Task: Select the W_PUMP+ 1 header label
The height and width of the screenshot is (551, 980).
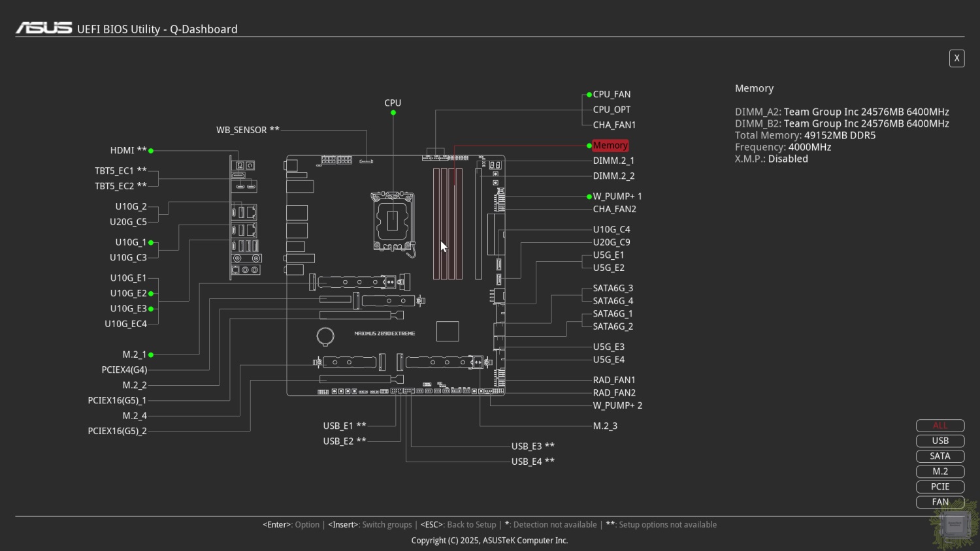Action: [x=617, y=197]
